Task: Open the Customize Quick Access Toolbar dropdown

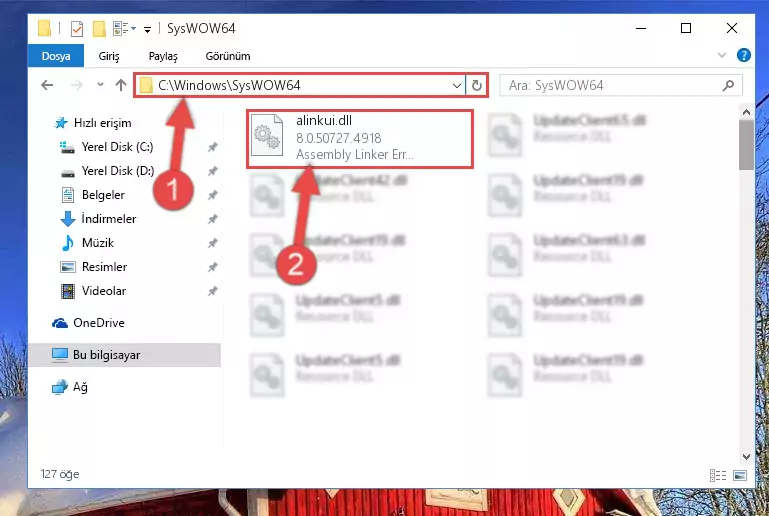Action: (147, 30)
